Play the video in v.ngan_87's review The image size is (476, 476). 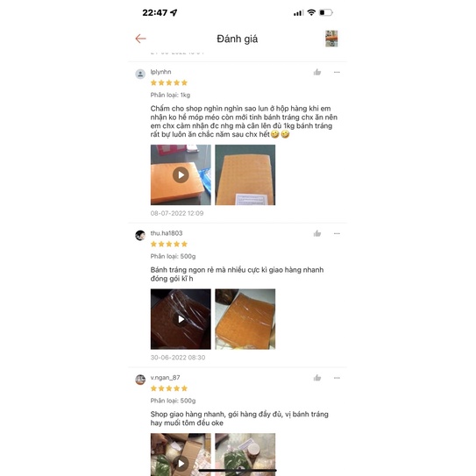pos(181,454)
